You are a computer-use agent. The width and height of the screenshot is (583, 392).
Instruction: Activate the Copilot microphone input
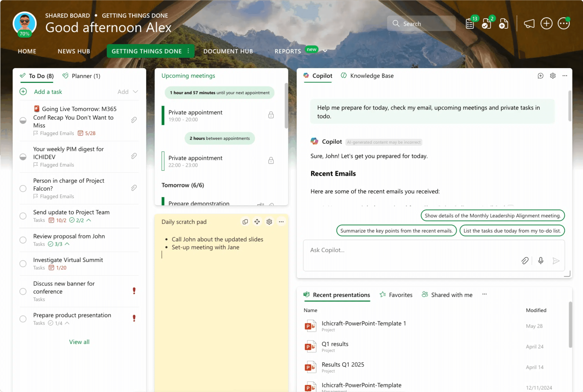tap(541, 261)
